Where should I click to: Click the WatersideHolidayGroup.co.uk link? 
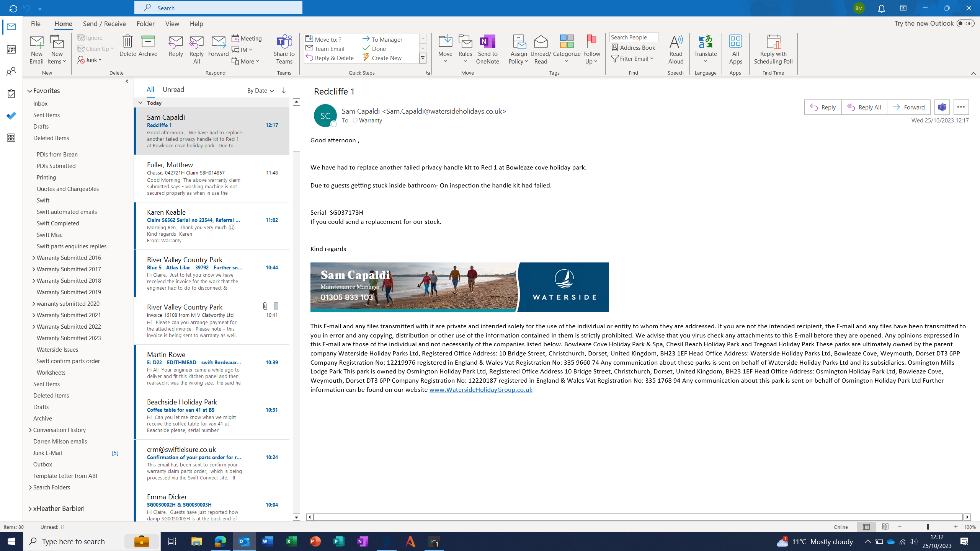click(x=480, y=390)
